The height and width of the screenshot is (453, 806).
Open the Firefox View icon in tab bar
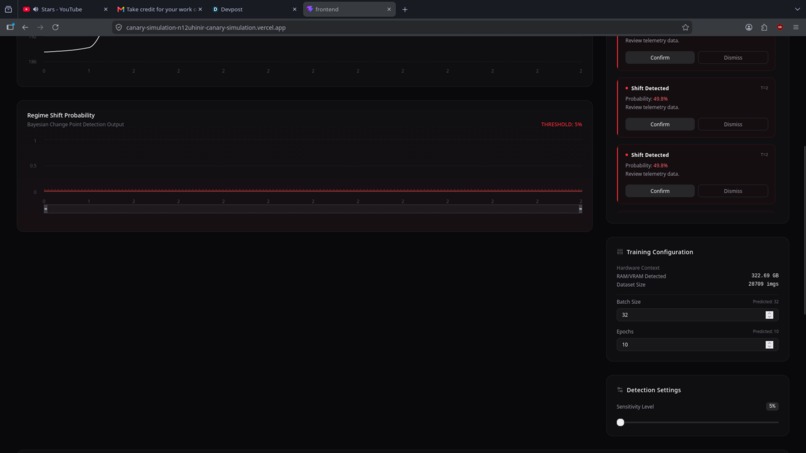(x=8, y=9)
